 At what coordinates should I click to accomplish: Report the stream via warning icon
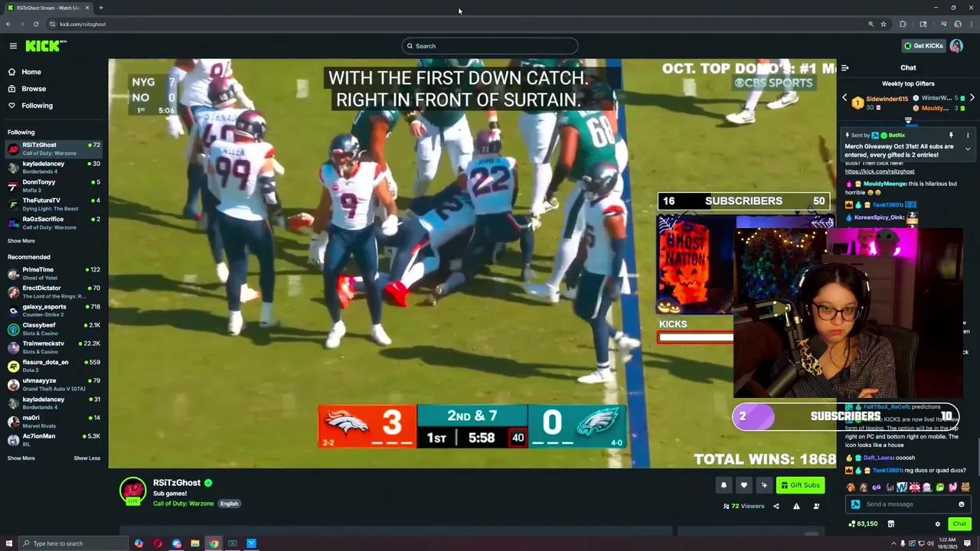coord(796,506)
